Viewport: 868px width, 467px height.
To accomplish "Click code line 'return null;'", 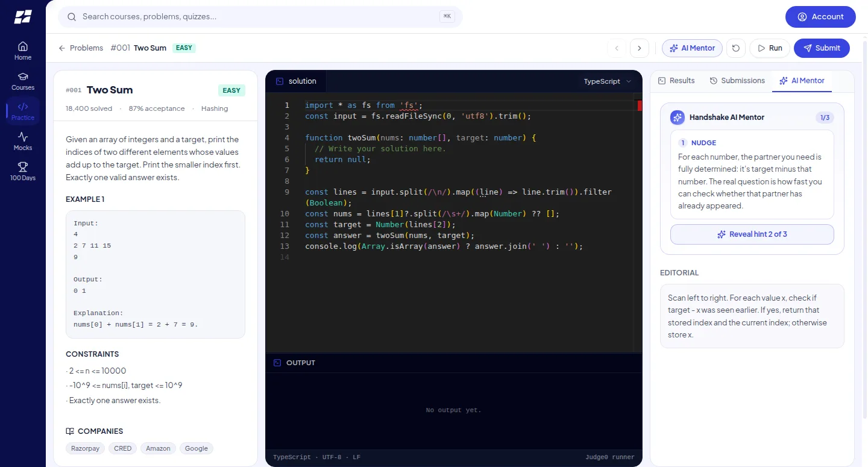I will [x=342, y=160].
